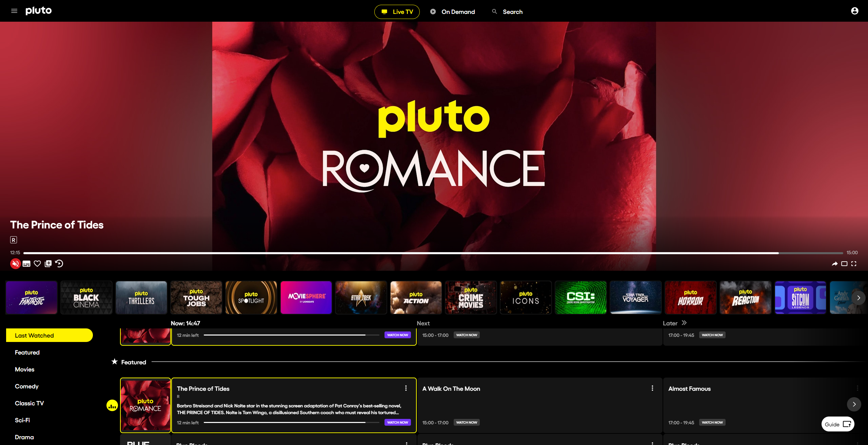Screen dimensions: 868x445
Task: Restart the program from the beginning
Action: click(x=59, y=264)
